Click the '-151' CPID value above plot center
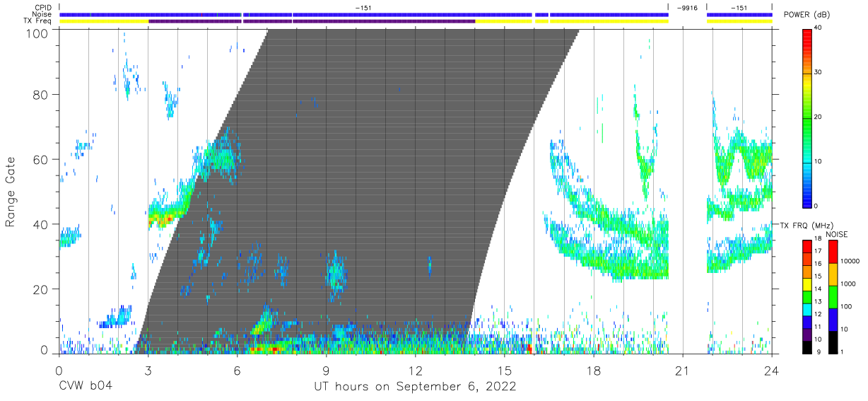The image size is (868, 401). [363, 7]
